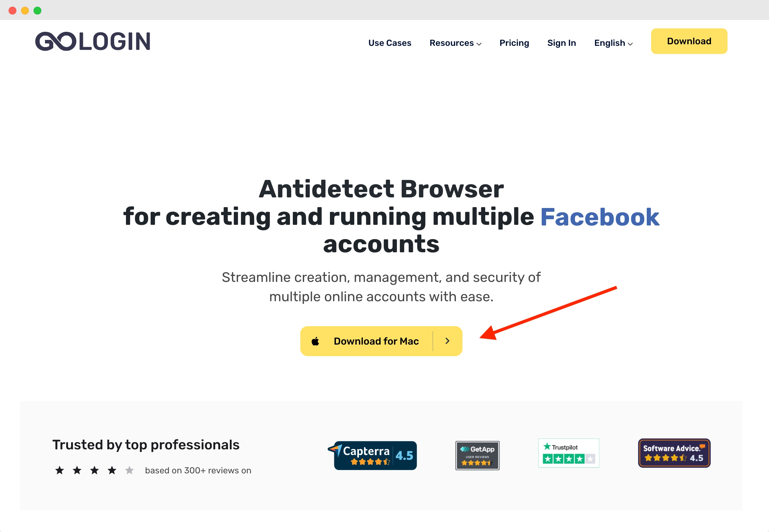Click the chevron arrow next to Download for Mac
The height and width of the screenshot is (532, 769).
[x=447, y=341]
